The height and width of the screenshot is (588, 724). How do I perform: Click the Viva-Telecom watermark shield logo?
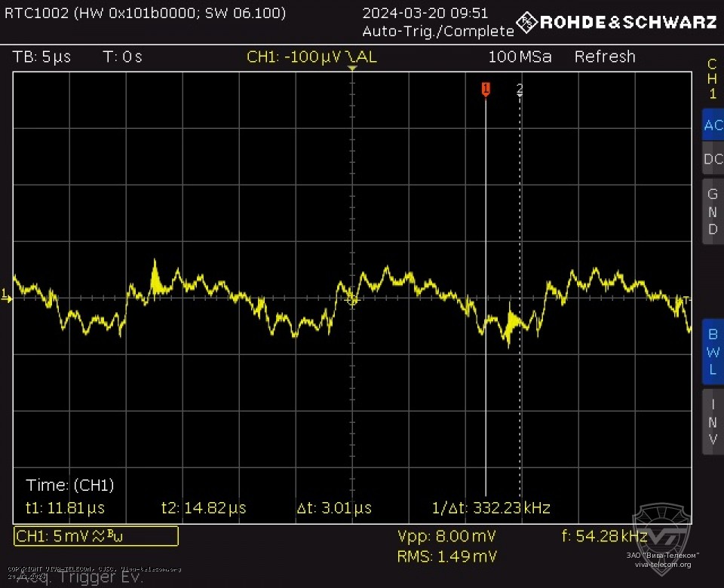click(x=661, y=536)
